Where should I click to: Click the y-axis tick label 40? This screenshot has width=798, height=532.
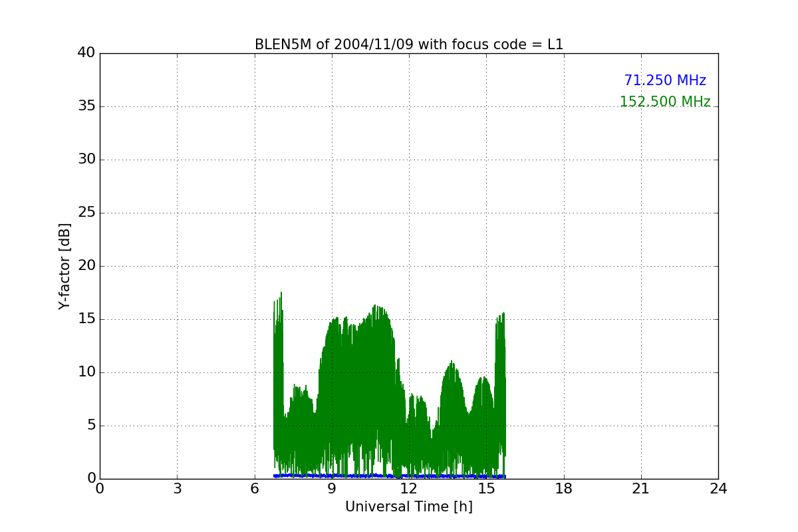click(x=86, y=53)
